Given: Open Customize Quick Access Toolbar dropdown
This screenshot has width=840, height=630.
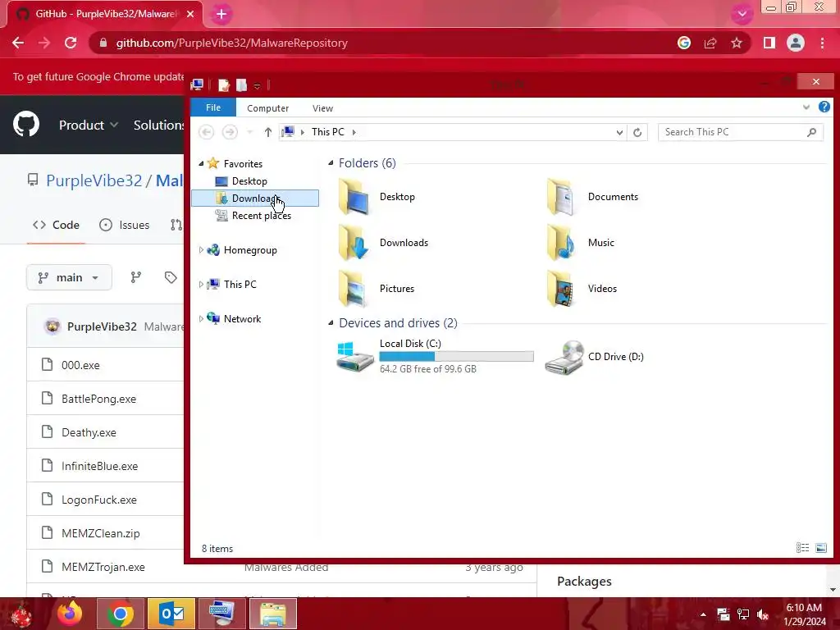Looking at the screenshot, I should coord(257,85).
